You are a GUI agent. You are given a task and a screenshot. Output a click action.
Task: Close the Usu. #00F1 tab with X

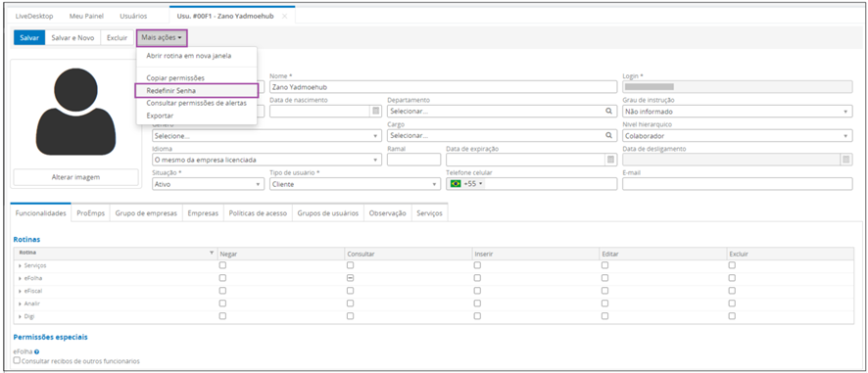284,16
